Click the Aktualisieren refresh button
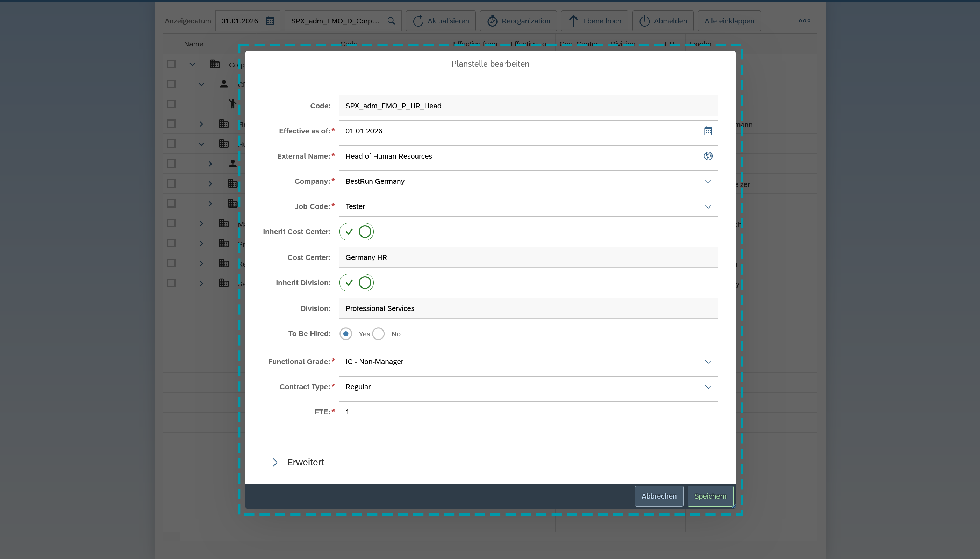 coord(441,21)
